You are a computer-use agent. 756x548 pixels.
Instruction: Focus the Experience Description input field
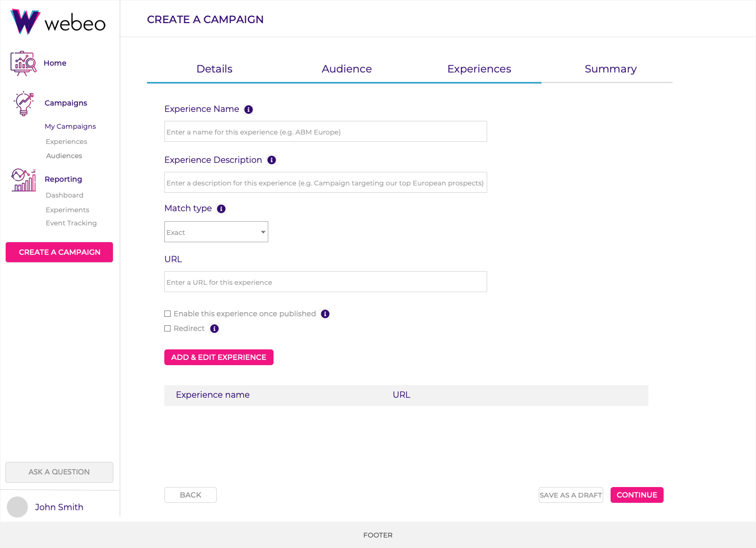coord(325,182)
